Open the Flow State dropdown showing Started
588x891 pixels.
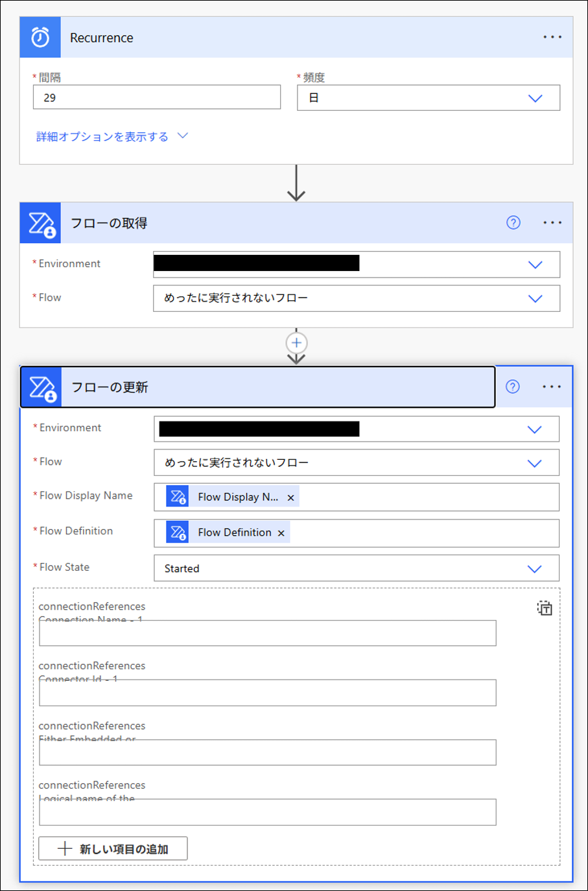click(535, 567)
